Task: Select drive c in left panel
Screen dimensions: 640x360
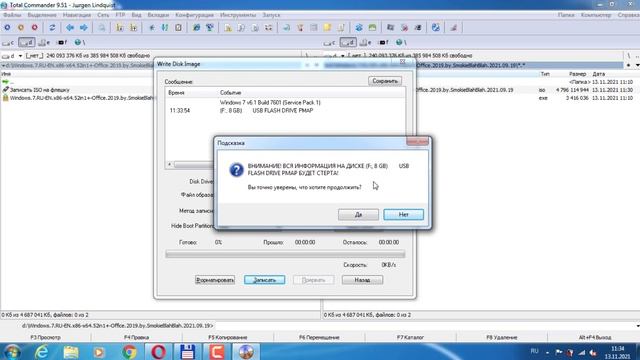Action: click(x=9, y=42)
